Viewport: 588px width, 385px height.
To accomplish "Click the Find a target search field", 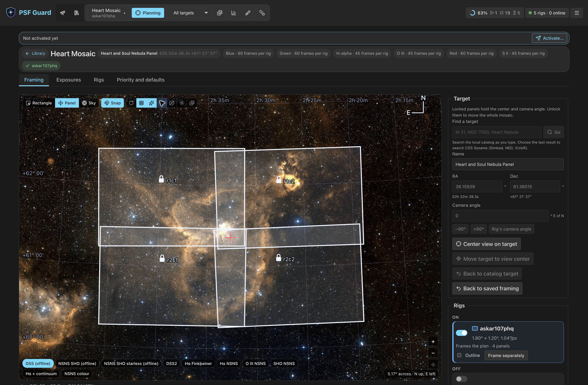I will pos(497,132).
